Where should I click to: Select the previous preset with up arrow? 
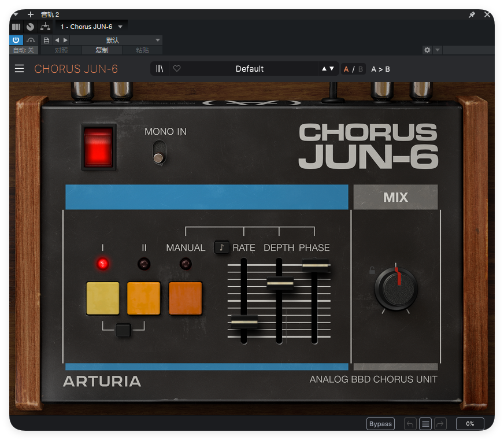(324, 68)
